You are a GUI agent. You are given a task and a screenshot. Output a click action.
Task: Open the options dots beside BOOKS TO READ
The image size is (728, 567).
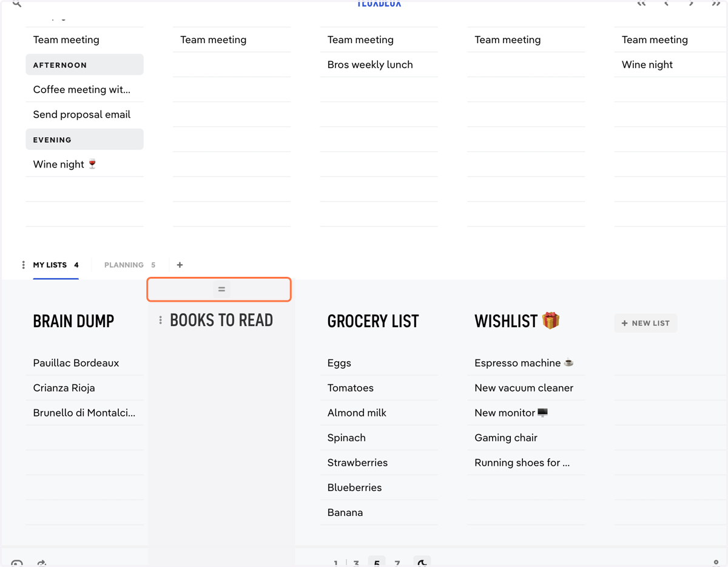pyautogui.click(x=160, y=321)
